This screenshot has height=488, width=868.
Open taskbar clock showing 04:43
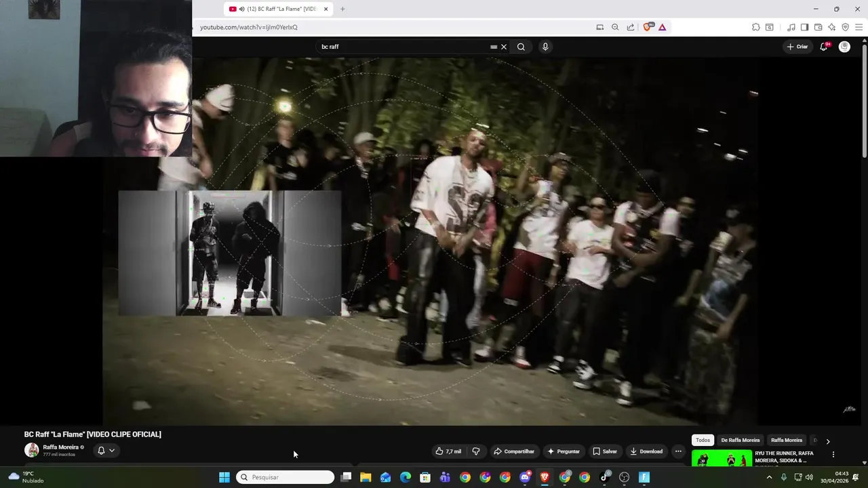(x=835, y=477)
